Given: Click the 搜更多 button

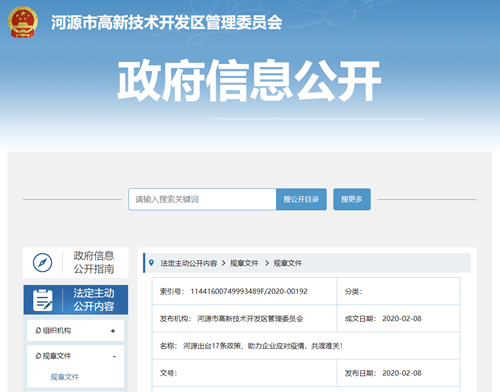Looking at the screenshot, I should 352,199.
